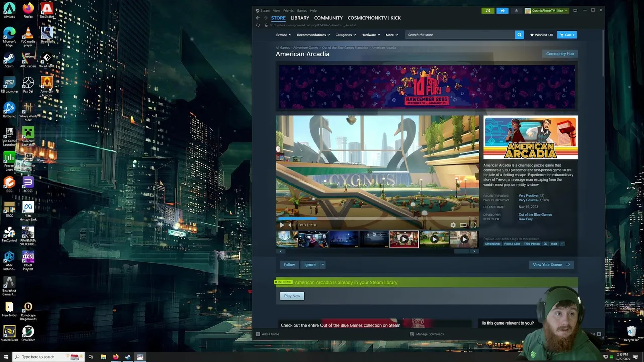Open Marvel Rivals desktop icon
This screenshot has height=362, width=644.
[x=9, y=334]
